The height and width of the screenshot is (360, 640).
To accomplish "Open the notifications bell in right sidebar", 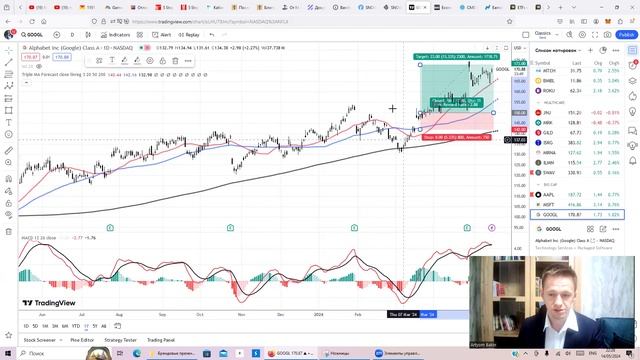I will coord(632,161).
